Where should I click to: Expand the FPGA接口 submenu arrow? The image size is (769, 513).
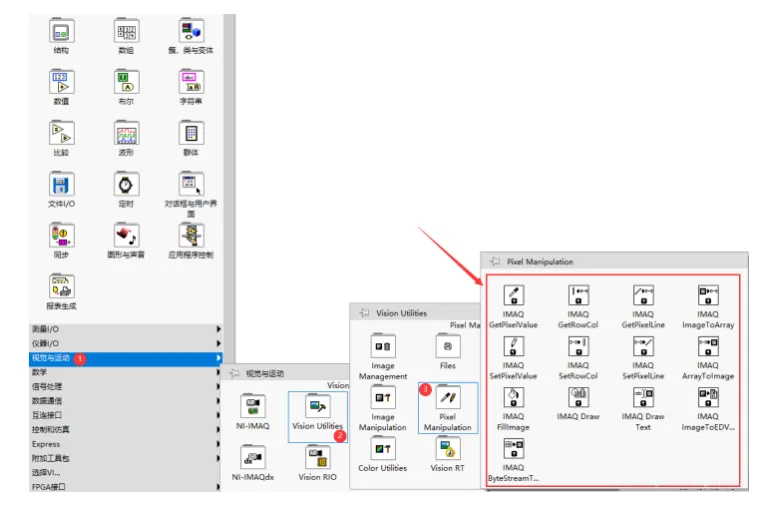point(219,487)
